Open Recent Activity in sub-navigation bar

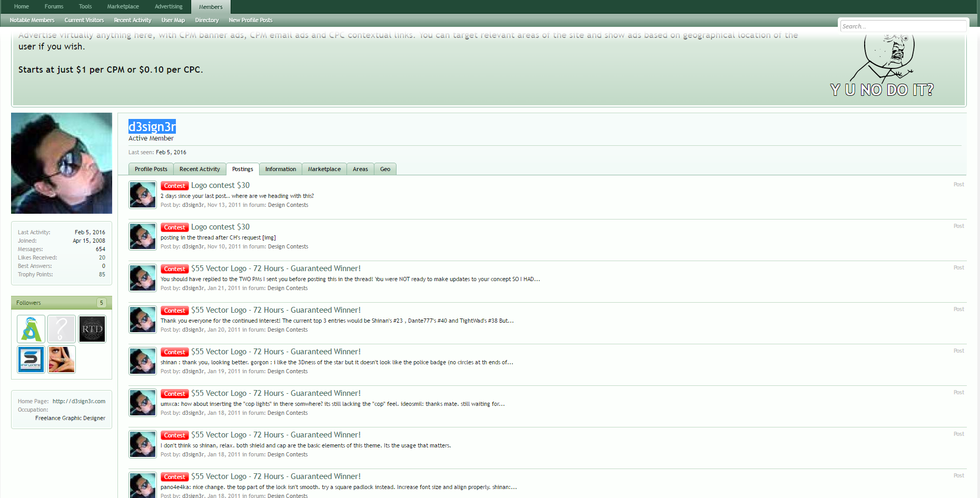pos(133,20)
